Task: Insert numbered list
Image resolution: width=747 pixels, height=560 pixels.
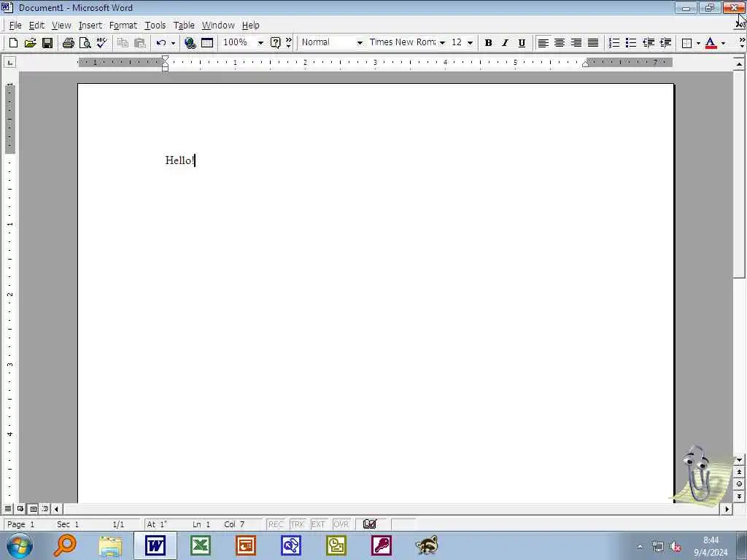Action: point(614,43)
